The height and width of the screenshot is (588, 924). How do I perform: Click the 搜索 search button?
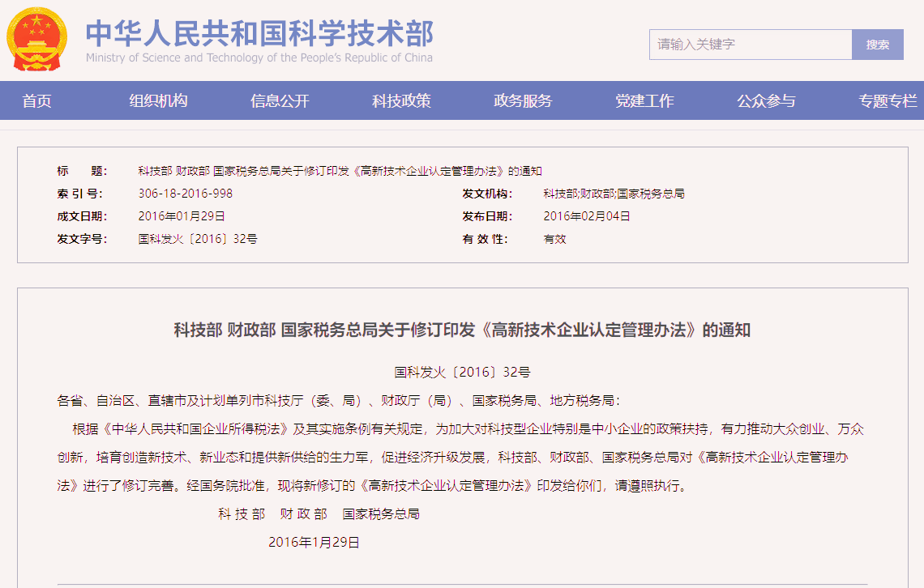click(x=878, y=45)
